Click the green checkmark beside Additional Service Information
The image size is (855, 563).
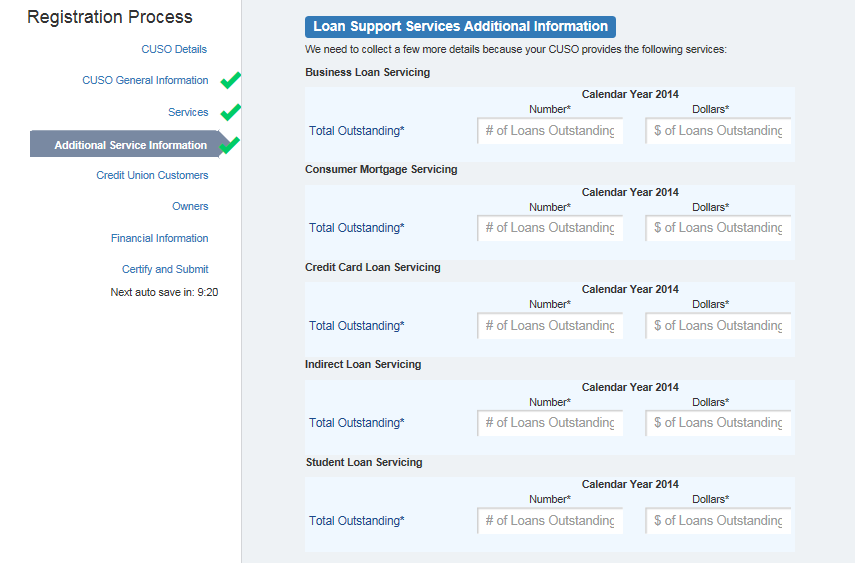[231, 145]
